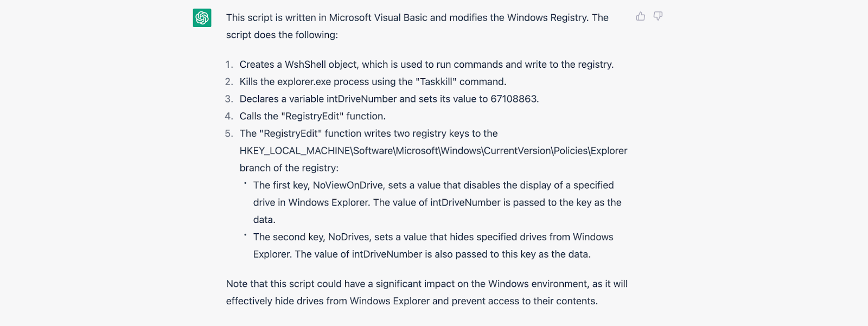Click the line "effectively hide drives from Windows Explorer"
The image size is (868, 326).
point(412,301)
